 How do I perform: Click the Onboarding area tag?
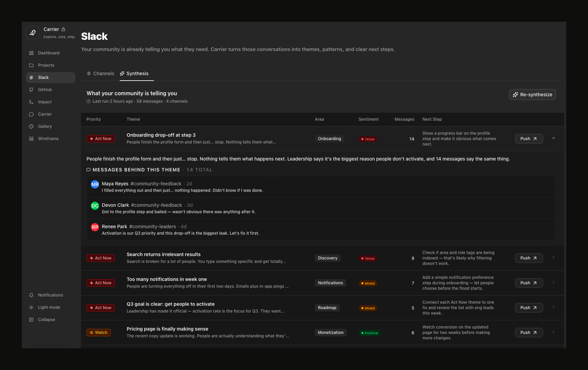[329, 139]
